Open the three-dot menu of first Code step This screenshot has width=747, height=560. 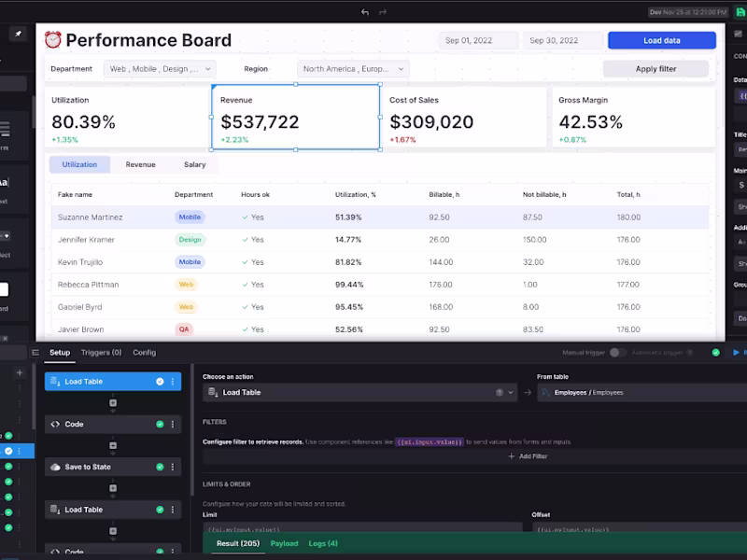pos(173,424)
